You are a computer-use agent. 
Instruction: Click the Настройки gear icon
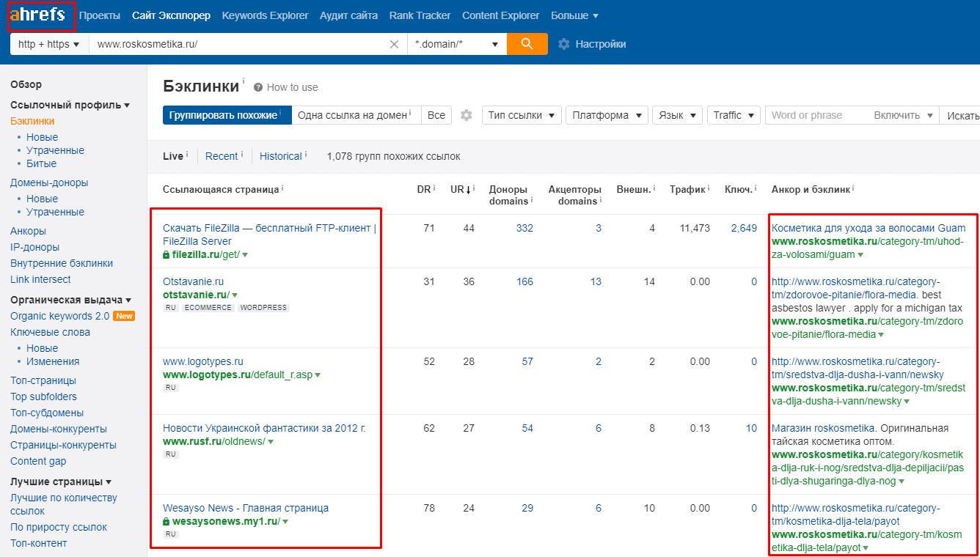563,44
